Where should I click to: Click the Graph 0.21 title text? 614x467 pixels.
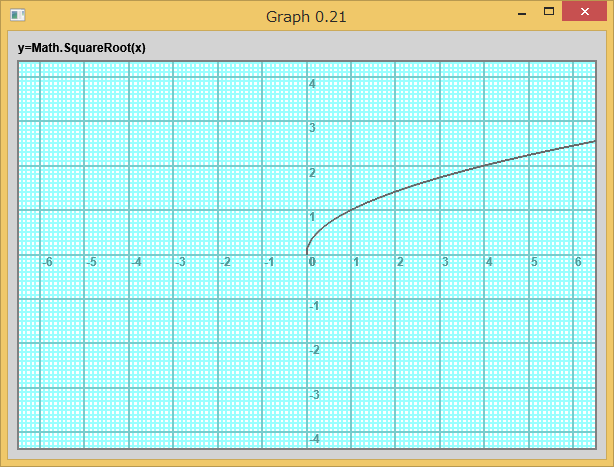[x=306, y=17]
